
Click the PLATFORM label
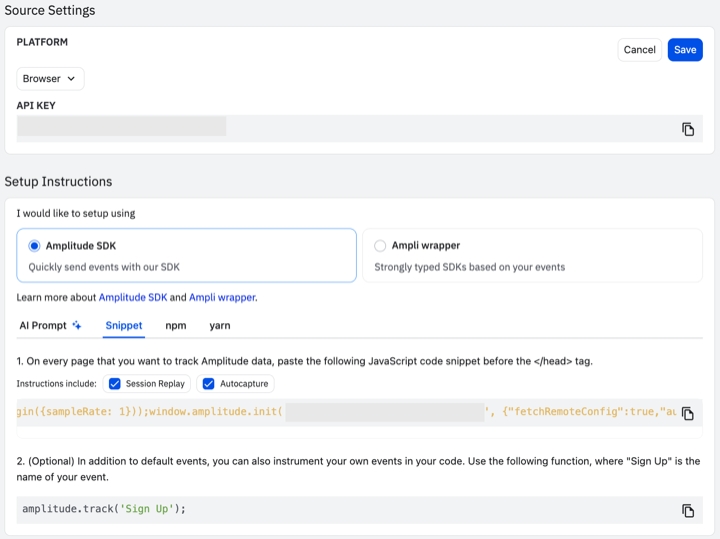click(42, 42)
